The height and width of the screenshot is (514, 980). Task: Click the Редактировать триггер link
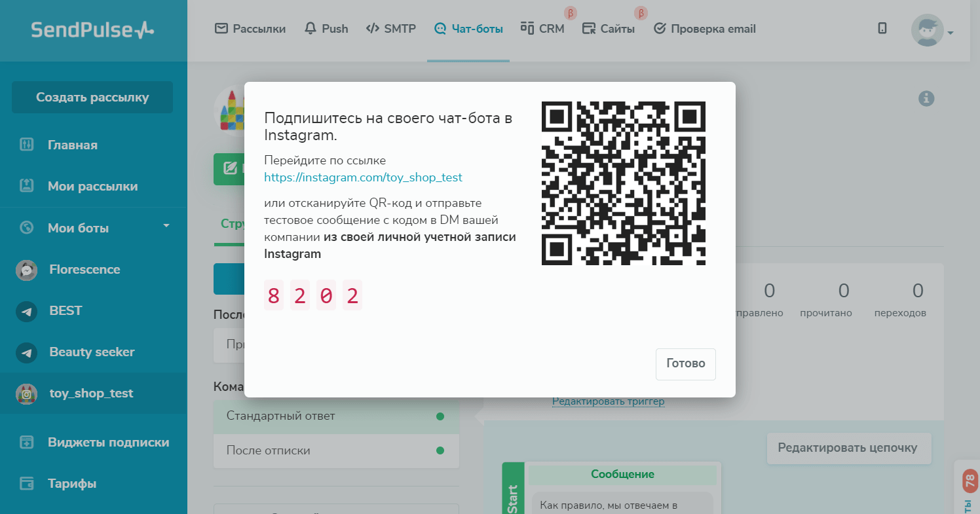coord(609,401)
